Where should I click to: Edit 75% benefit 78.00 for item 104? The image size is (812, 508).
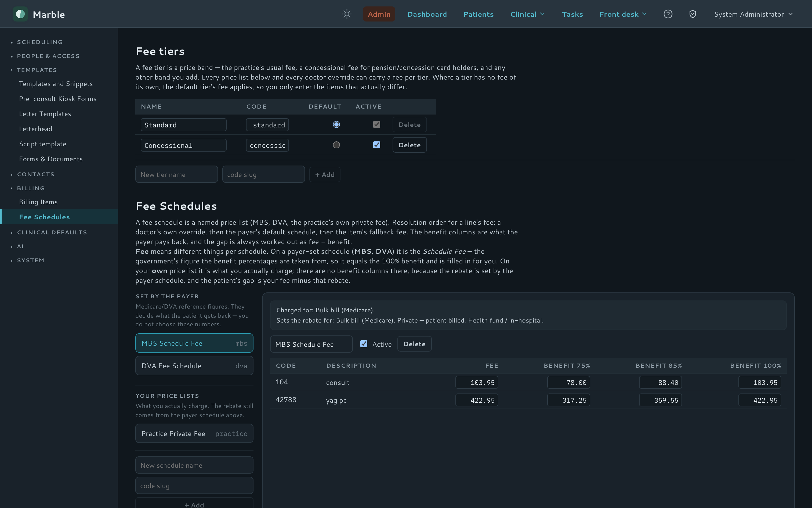click(x=569, y=382)
